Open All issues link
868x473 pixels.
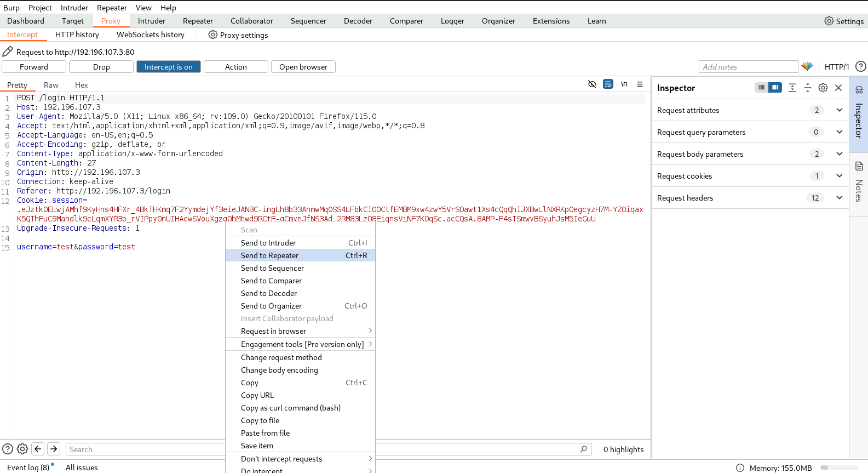(82, 468)
